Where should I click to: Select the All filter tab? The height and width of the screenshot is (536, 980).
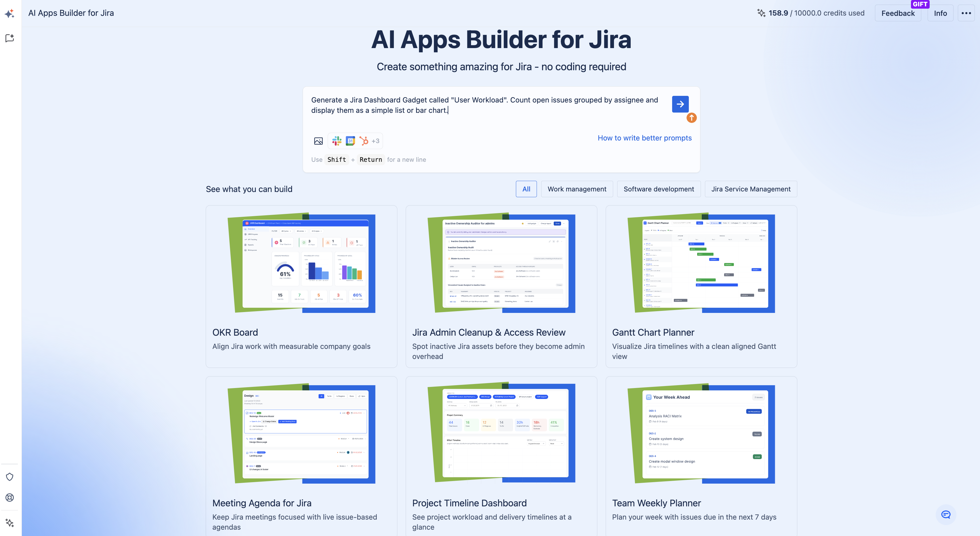click(x=526, y=189)
